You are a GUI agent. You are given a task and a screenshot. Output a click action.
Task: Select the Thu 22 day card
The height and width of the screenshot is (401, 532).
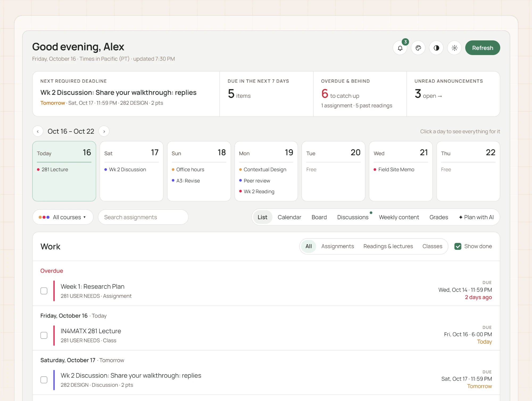[x=468, y=171]
